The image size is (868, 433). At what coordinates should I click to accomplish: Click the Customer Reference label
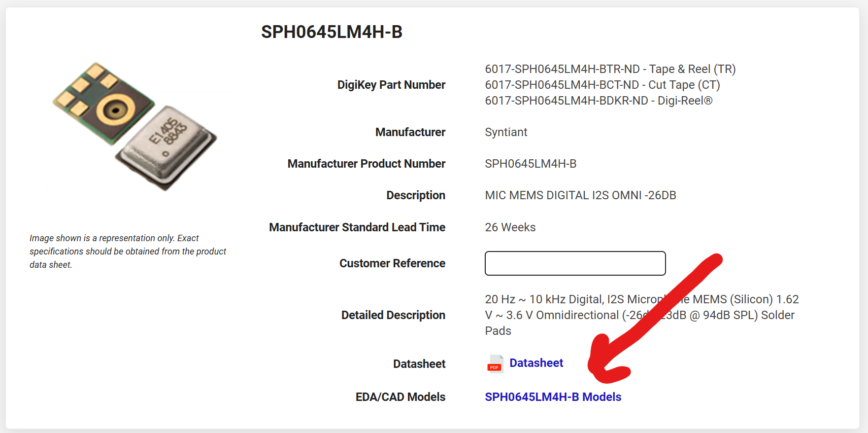click(x=392, y=263)
